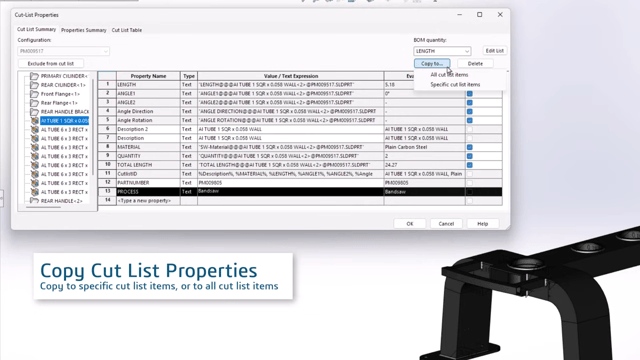
Task: Confirm with the OK button
Action: (x=410, y=224)
